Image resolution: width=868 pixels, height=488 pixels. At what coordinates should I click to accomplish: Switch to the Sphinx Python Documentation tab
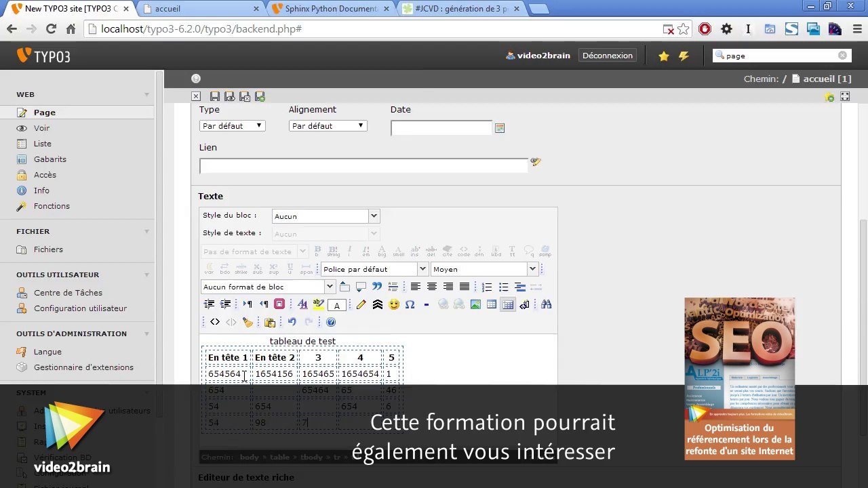pos(330,9)
